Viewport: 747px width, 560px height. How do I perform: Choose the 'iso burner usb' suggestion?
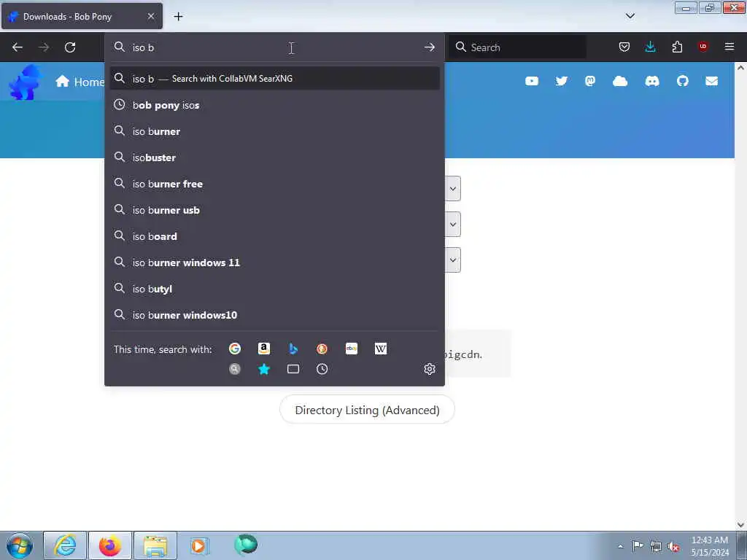[274, 210]
